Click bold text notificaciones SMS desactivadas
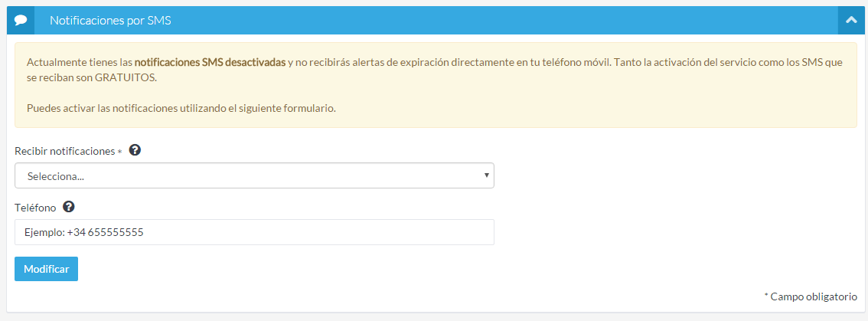The image size is (868, 321). (210, 63)
